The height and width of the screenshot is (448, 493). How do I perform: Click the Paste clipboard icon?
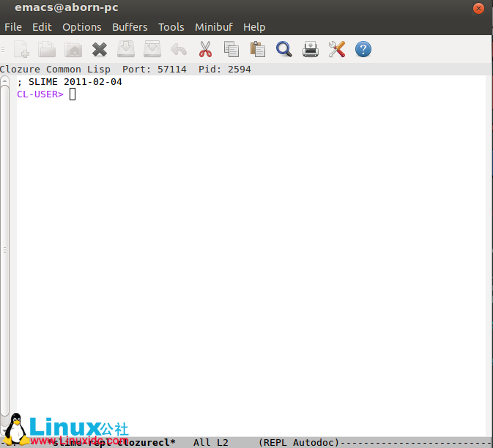258,50
